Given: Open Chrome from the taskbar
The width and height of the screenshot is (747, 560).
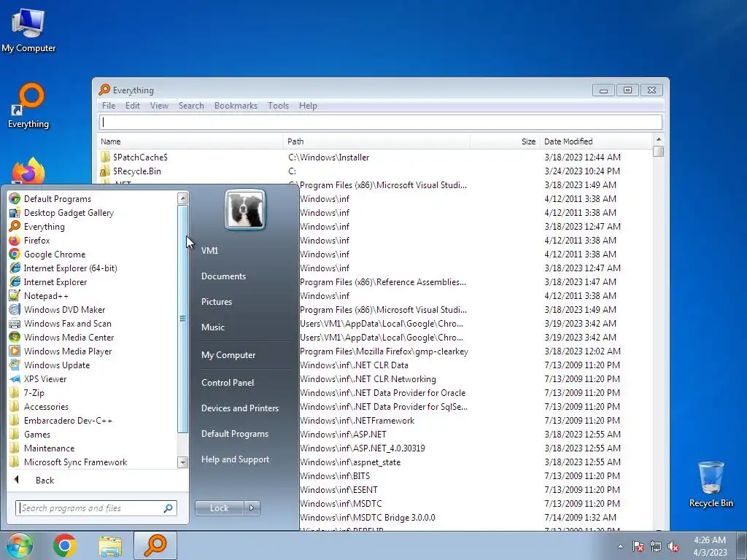Looking at the screenshot, I should tap(65, 545).
